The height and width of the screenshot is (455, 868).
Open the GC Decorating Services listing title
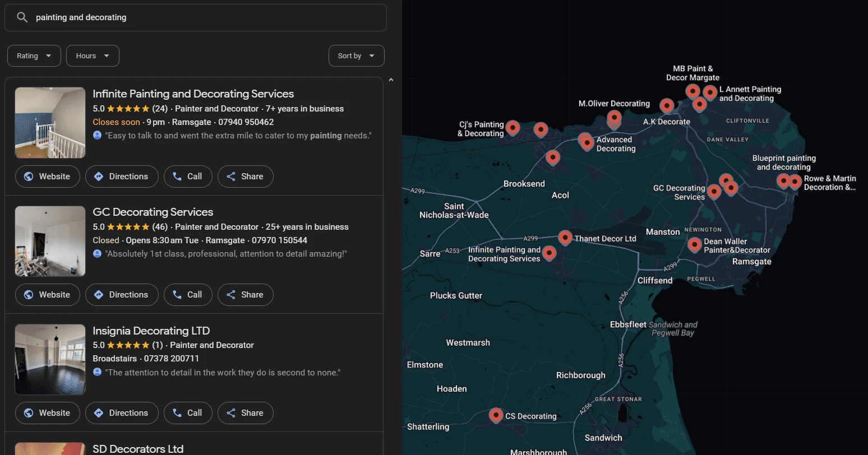(153, 212)
